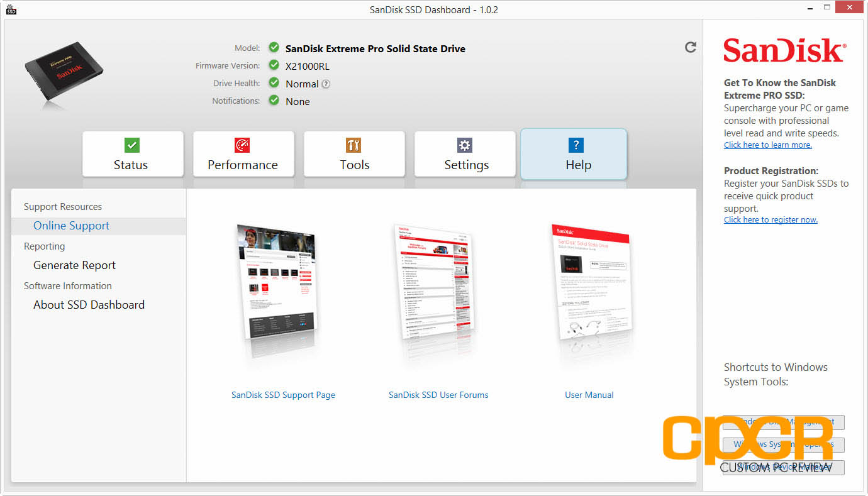The image size is (868, 496).
Task: Click the 'Normal' drive health value
Action: coord(302,84)
